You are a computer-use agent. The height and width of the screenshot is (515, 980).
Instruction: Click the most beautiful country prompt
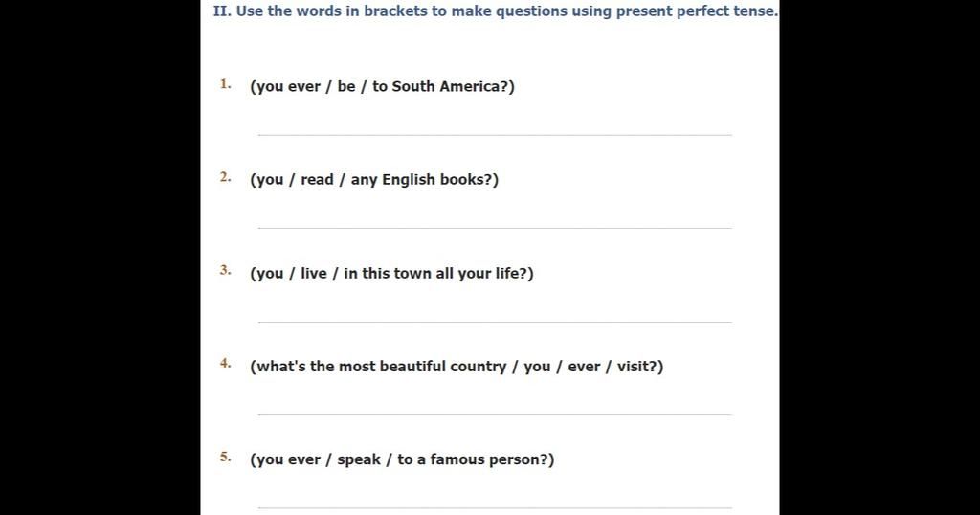point(457,367)
